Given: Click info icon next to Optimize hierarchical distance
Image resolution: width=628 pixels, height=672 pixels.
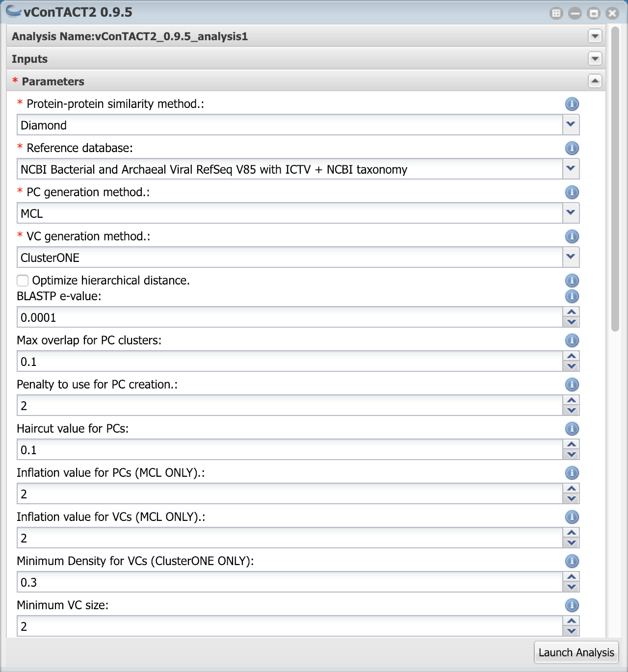Looking at the screenshot, I should point(572,281).
